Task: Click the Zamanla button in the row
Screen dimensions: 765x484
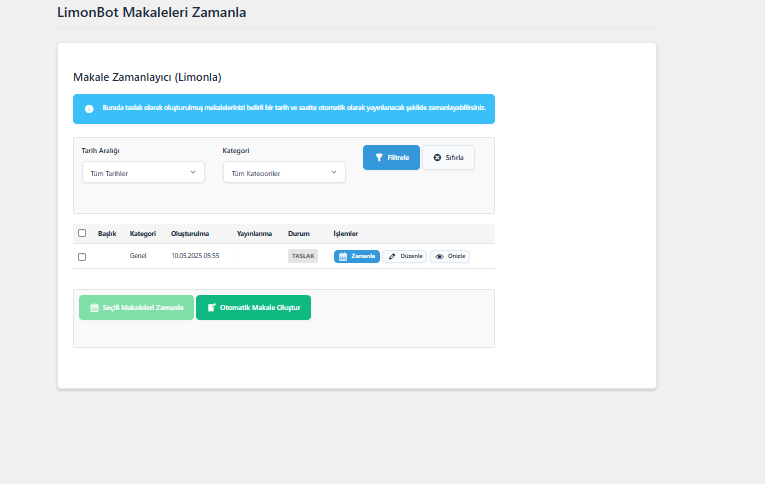Action: point(357,256)
